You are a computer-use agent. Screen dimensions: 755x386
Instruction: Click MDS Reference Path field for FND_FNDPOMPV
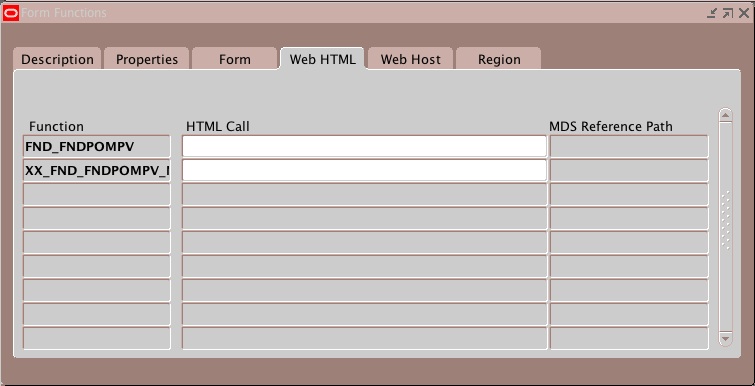(629, 146)
